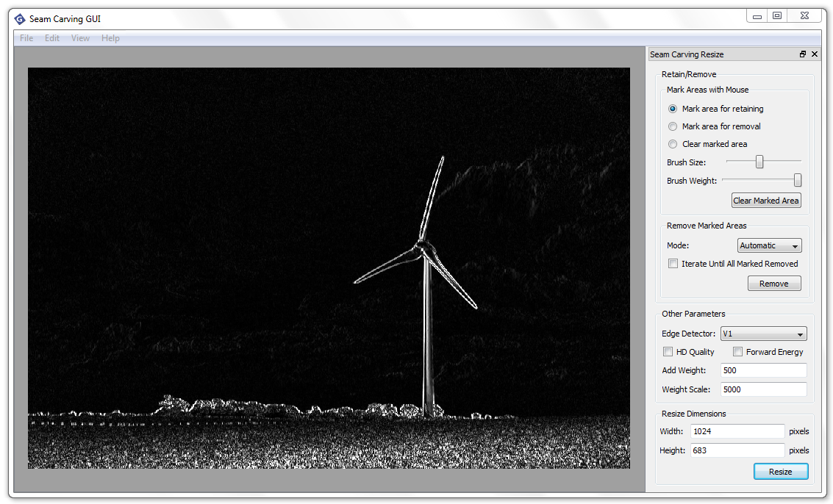Viewport: 833px width, 504px height.
Task: Click the Width pixels field
Action: click(x=737, y=431)
